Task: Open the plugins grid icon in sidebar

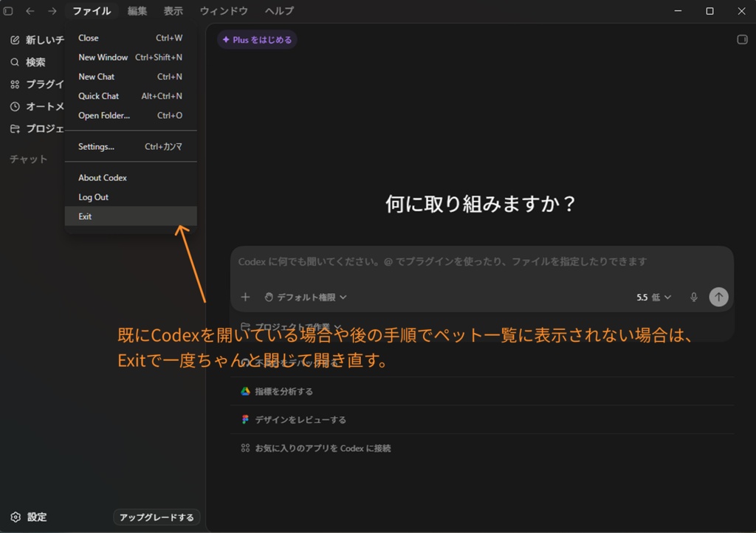Action: [15, 84]
